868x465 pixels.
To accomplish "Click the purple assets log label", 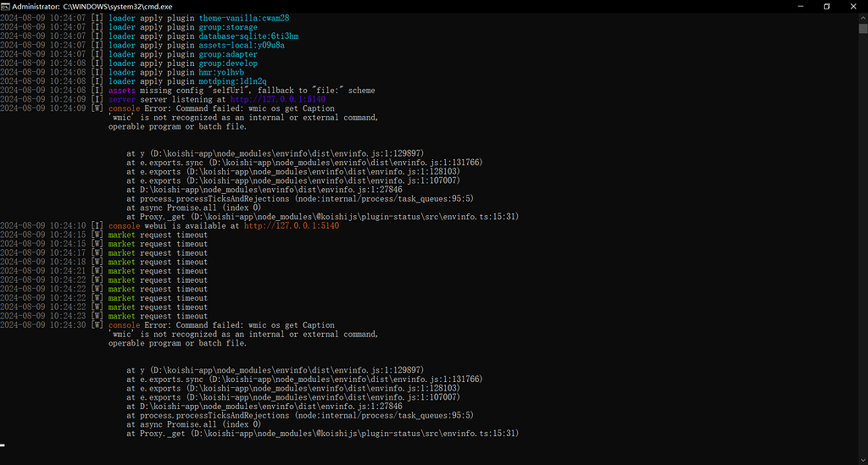I will 121,91.
